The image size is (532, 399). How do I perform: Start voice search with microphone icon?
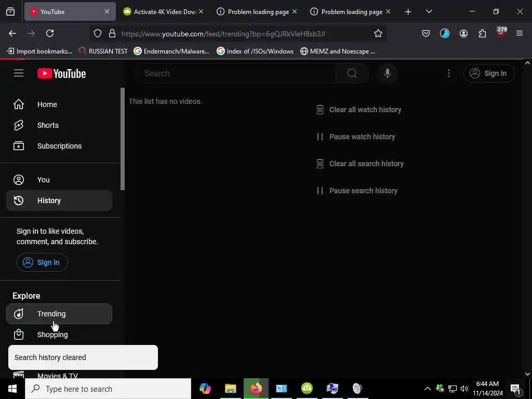click(x=387, y=73)
